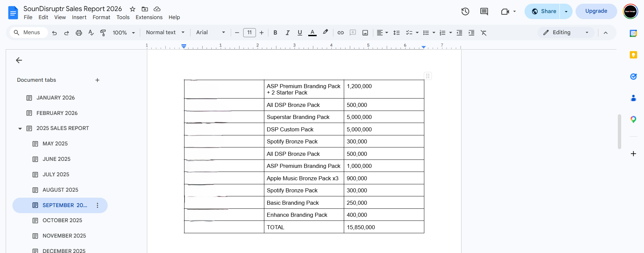
Task: Open the Format menu
Action: coord(101,17)
